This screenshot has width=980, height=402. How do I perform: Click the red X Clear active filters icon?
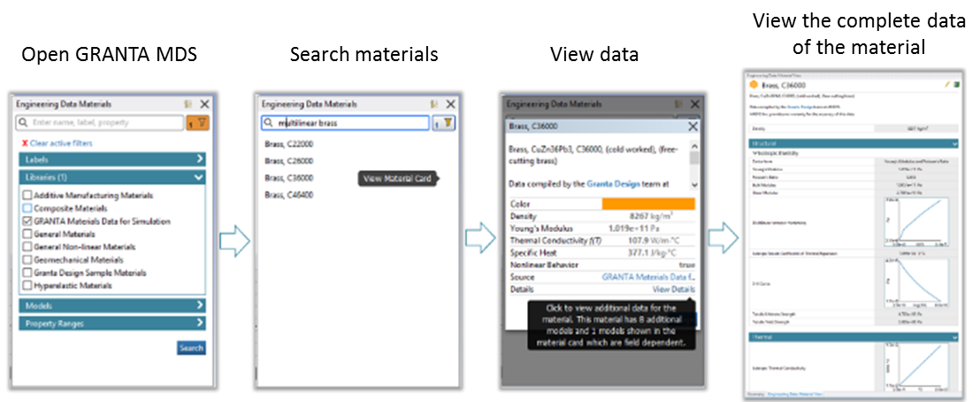tap(25, 143)
